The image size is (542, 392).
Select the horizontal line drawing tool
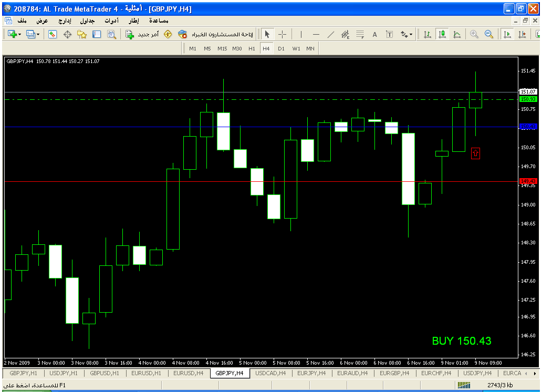click(316, 34)
